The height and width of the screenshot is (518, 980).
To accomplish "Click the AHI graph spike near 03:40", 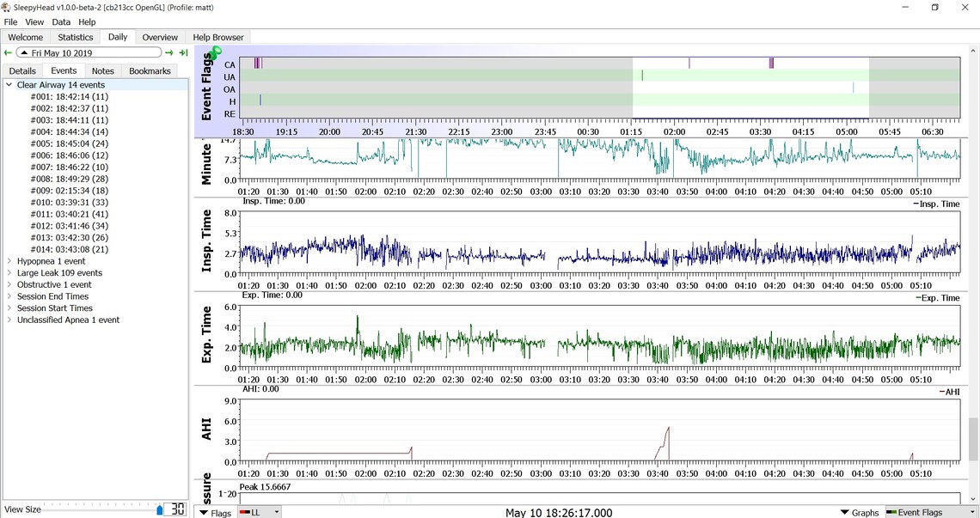I will coord(664,443).
